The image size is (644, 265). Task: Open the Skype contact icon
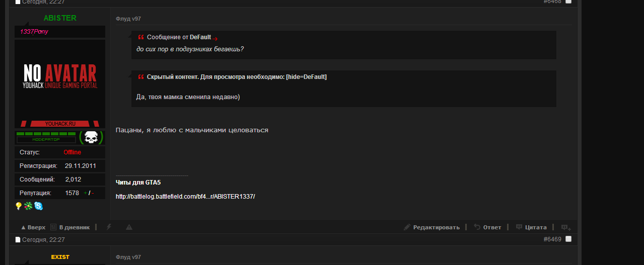tap(38, 206)
